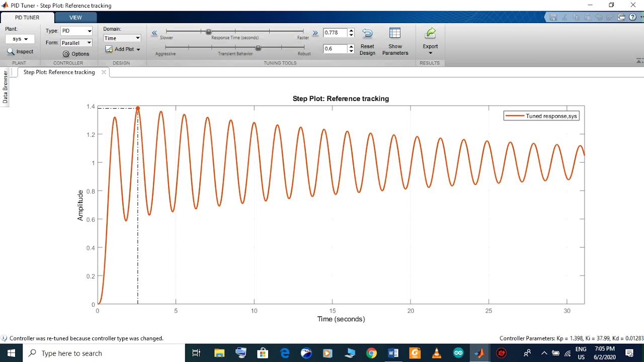This screenshot has width=644, height=362.
Task: Decrease response time value stepper
Action: click(351, 35)
